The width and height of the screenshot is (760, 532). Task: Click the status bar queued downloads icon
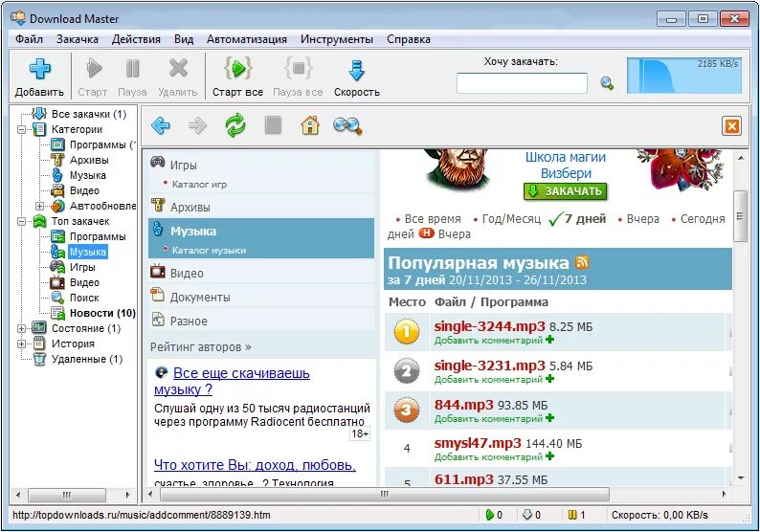(x=527, y=515)
